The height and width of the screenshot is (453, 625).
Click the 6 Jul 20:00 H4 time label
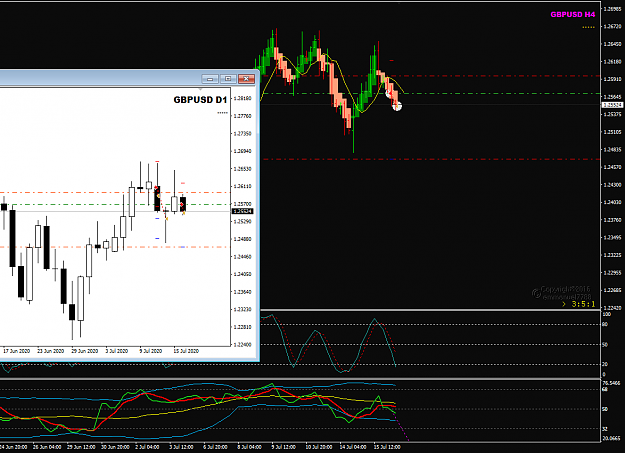[x=215, y=447]
